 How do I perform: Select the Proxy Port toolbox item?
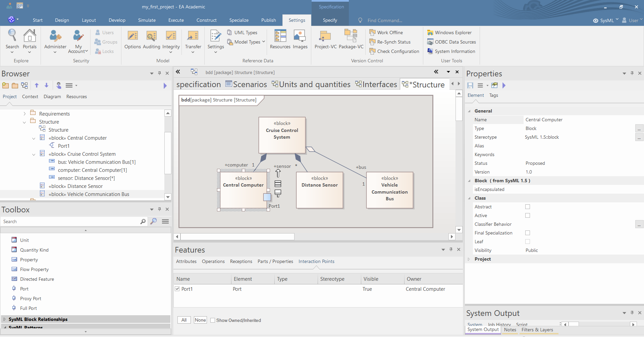pos(31,298)
